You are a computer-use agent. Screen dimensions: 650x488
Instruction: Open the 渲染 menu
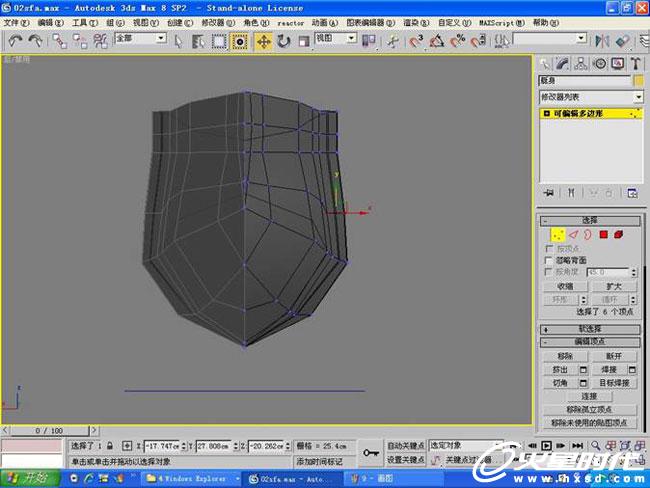[416, 23]
